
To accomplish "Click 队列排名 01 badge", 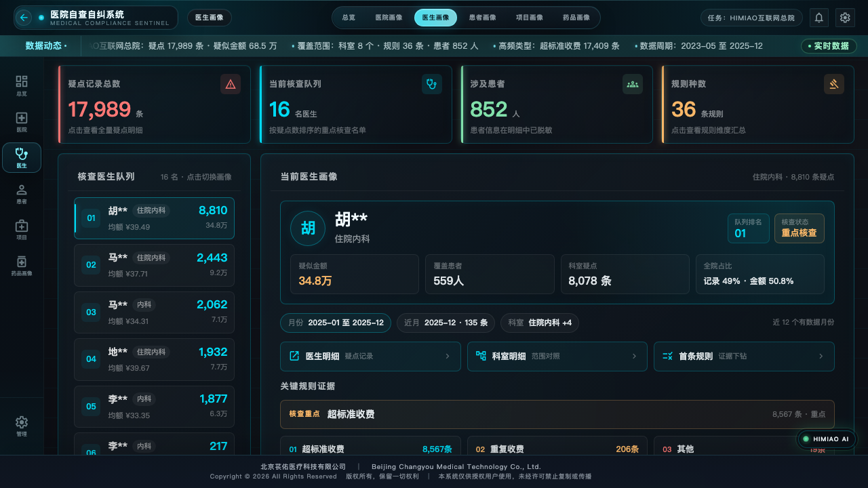I will [x=748, y=228].
